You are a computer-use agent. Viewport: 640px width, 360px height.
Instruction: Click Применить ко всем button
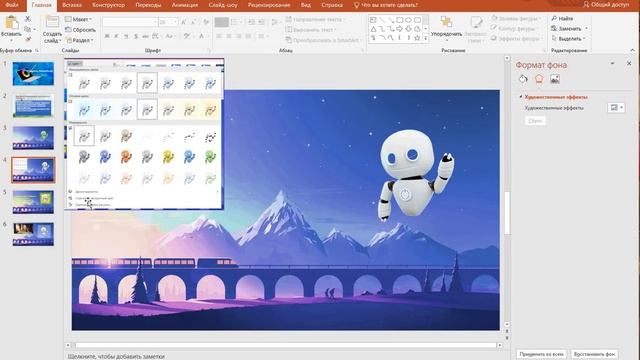pos(542,354)
